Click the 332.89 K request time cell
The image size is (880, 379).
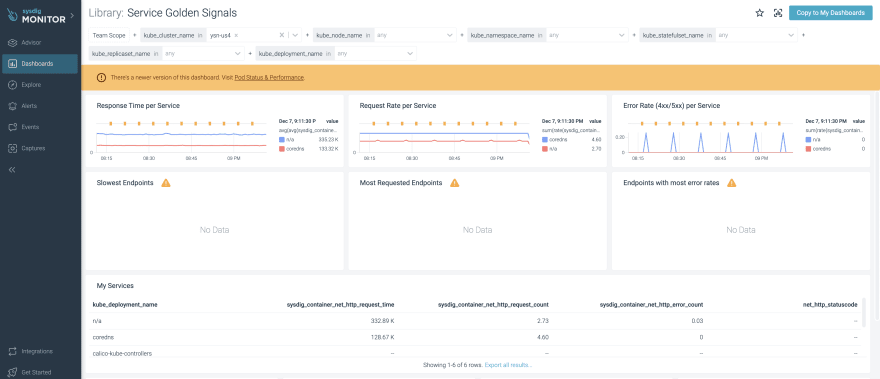pos(382,321)
